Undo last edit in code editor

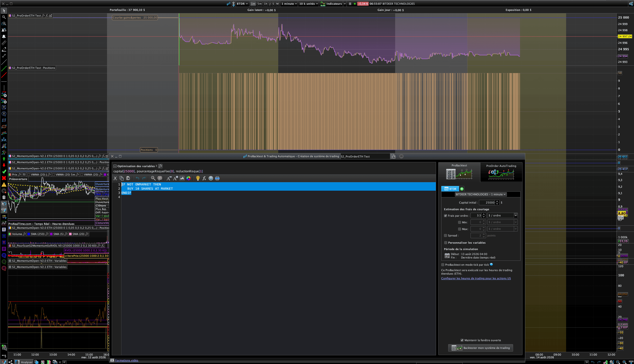tap(137, 178)
